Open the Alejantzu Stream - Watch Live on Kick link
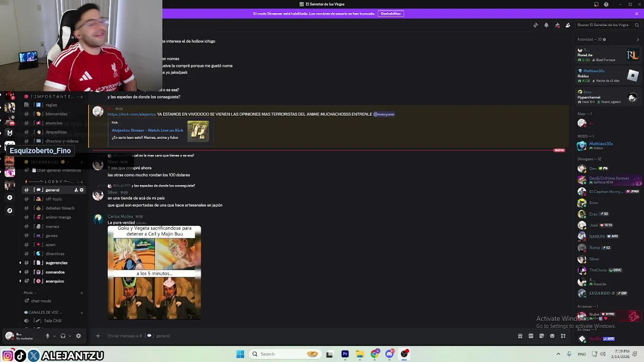This screenshot has width=644, height=362. [x=147, y=130]
